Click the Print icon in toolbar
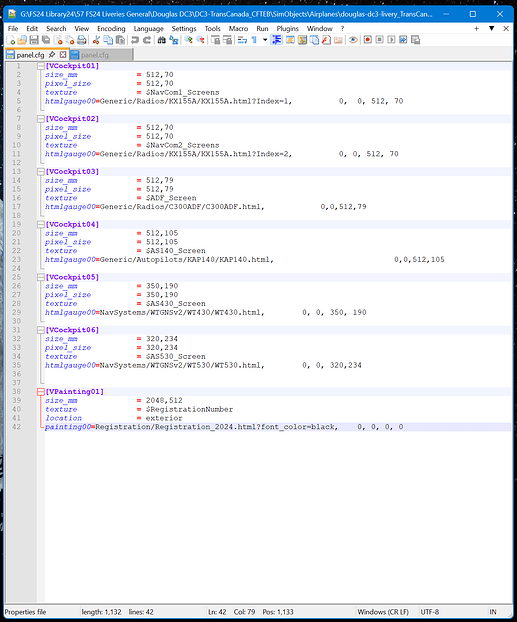Image resolution: width=517 pixels, height=622 pixels. (x=82, y=40)
